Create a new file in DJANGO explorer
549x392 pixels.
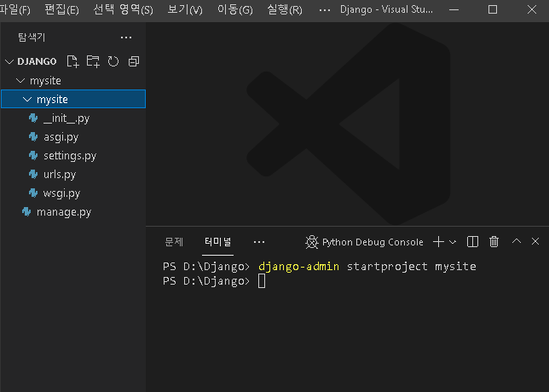coord(72,61)
